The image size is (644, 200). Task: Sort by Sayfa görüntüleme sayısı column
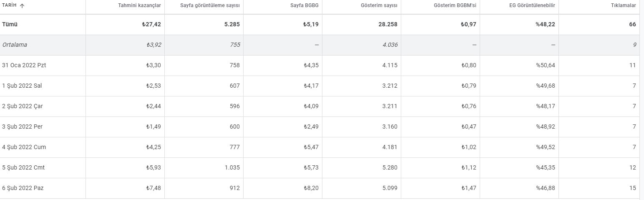210,5
